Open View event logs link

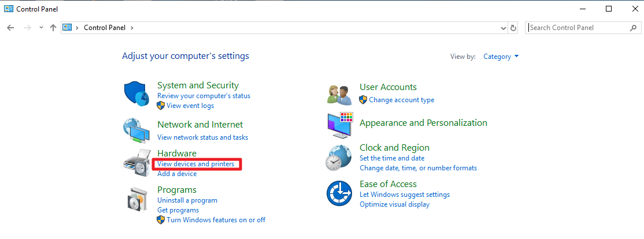(x=190, y=106)
